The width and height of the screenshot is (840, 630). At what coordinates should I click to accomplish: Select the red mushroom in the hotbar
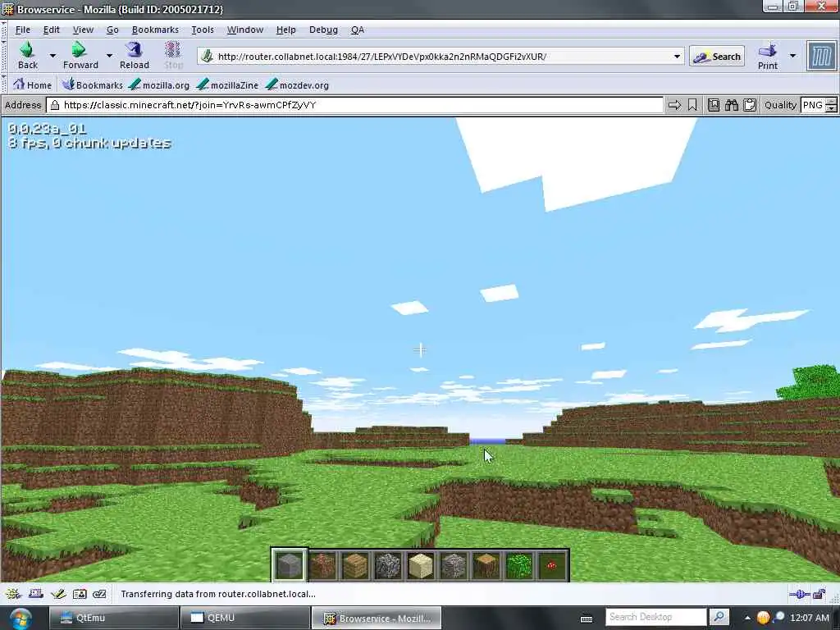tap(552, 564)
